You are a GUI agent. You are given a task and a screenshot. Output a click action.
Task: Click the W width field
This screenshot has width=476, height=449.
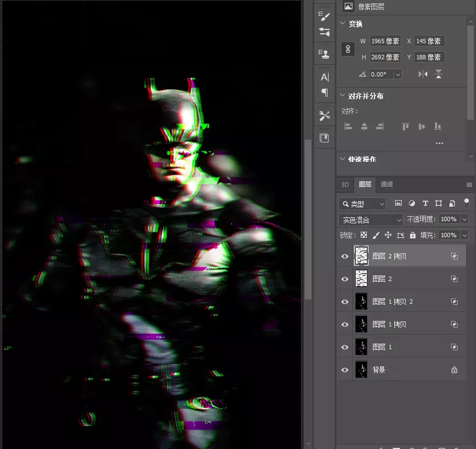pos(385,41)
